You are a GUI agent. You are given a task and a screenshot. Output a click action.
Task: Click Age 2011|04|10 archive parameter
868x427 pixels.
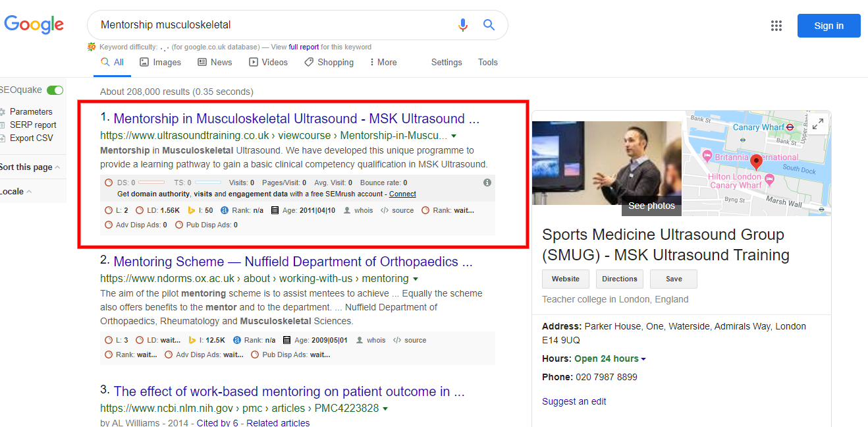pyautogui.click(x=303, y=210)
